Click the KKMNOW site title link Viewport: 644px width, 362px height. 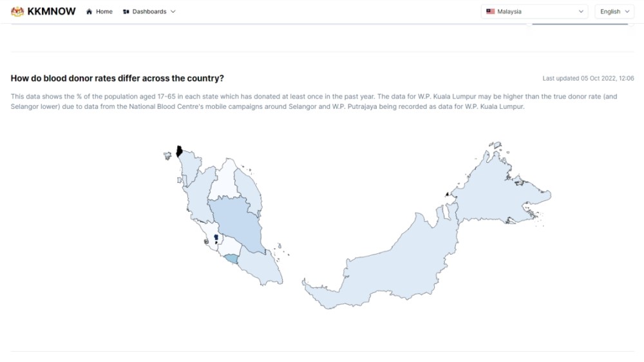click(x=52, y=12)
